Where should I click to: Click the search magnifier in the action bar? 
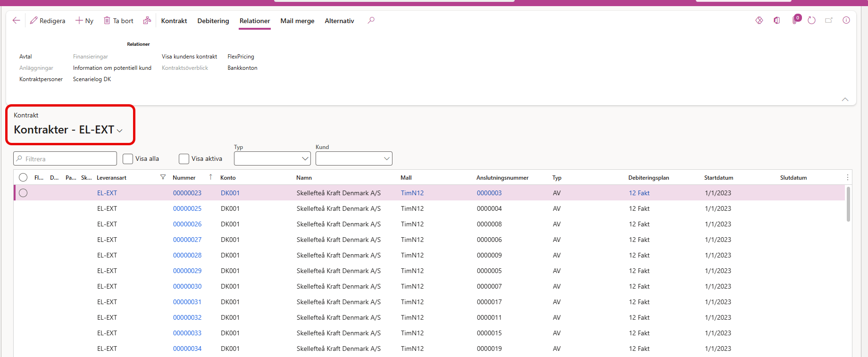[371, 20]
